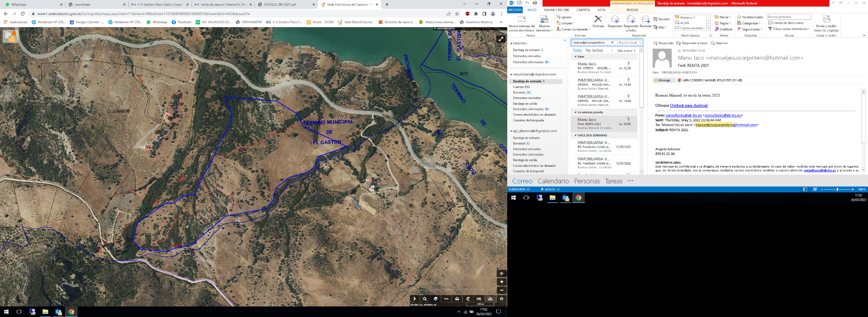Viewport: 868px width, 317px height.
Task: Collapse the inmobiliaria@vhgestion.com account tree
Action: [x=511, y=75]
